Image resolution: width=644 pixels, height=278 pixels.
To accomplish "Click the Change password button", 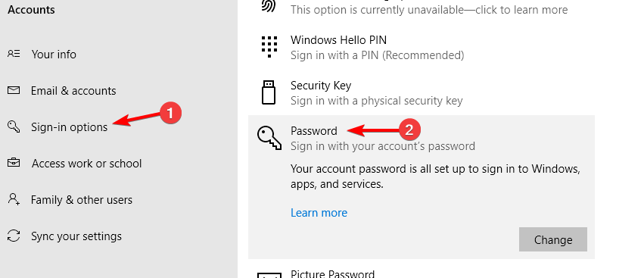I will [553, 239].
